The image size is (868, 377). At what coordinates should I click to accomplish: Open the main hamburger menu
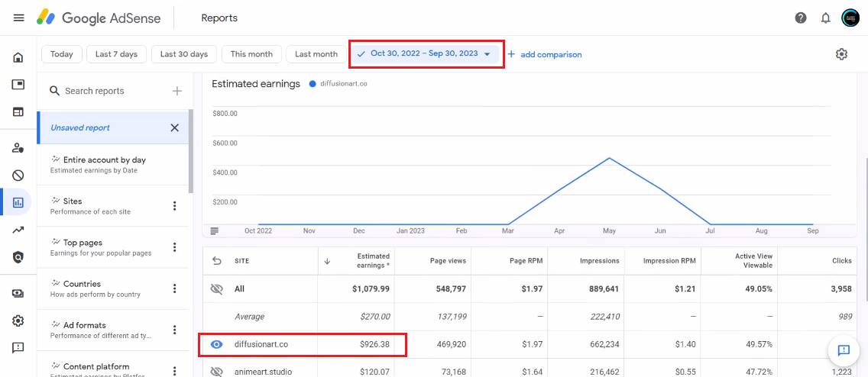click(x=18, y=18)
